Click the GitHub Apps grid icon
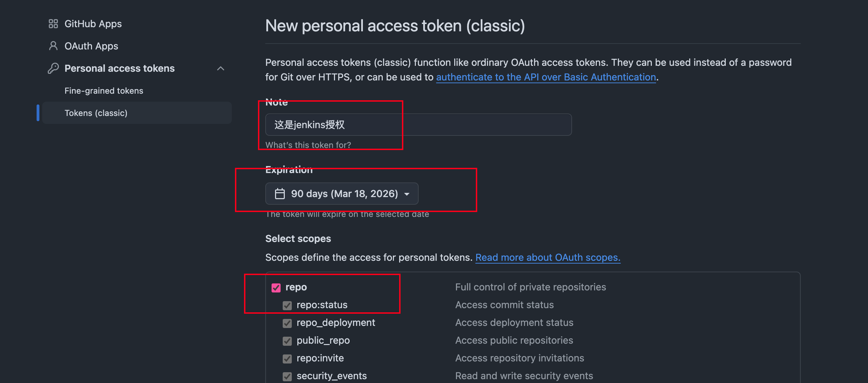 pyautogui.click(x=53, y=24)
